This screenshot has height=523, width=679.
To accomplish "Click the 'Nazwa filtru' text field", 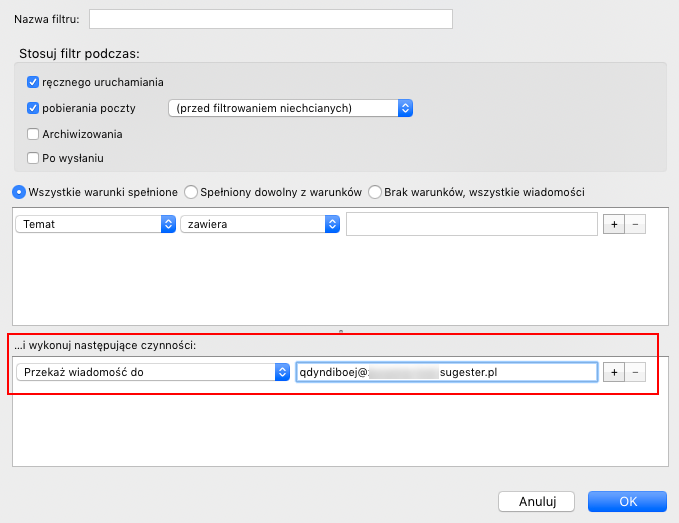I will click(x=271, y=19).
